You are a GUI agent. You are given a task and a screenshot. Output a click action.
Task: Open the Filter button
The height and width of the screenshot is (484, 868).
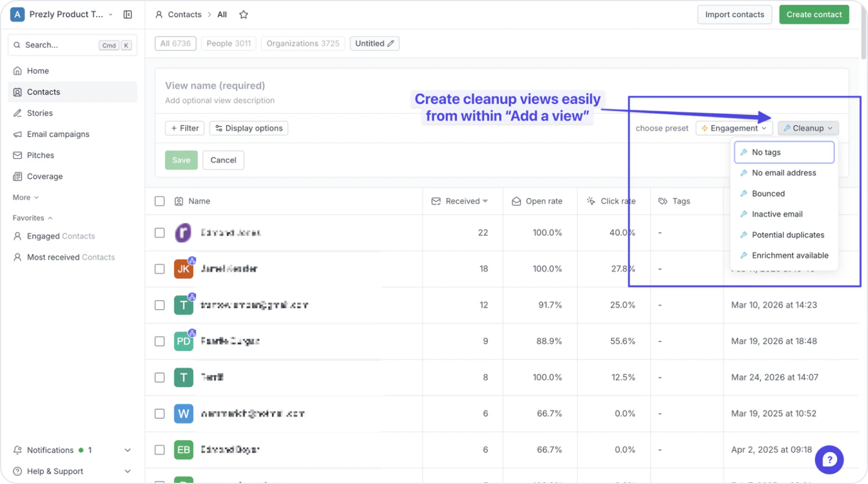pyautogui.click(x=185, y=128)
